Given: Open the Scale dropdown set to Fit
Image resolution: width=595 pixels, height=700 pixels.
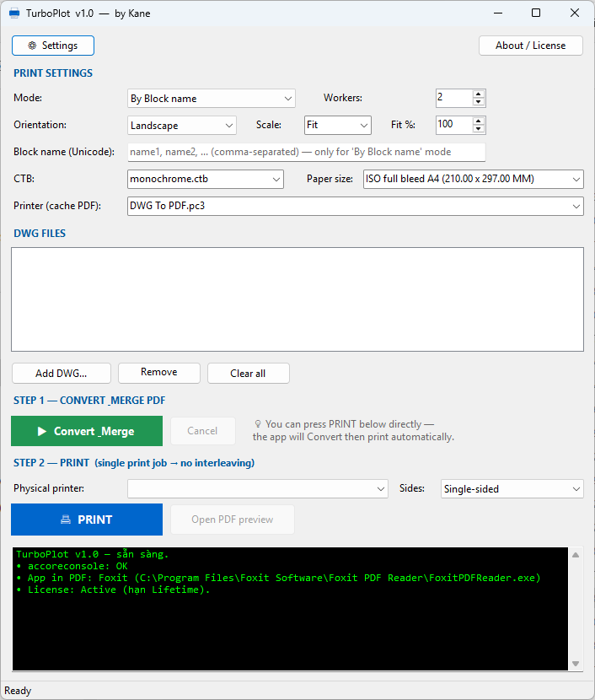Looking at the screenshot, I should [x=338, y=125].
